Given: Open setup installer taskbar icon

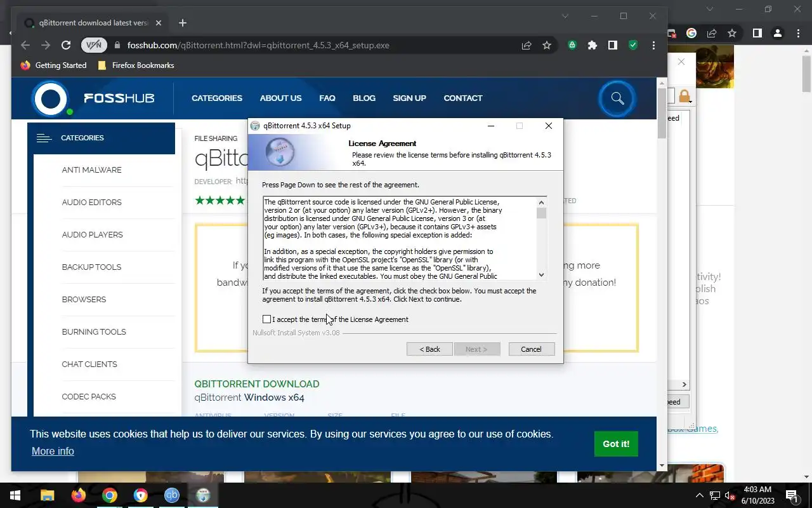Looking at the screenshot, I should (x=203, y=495).
